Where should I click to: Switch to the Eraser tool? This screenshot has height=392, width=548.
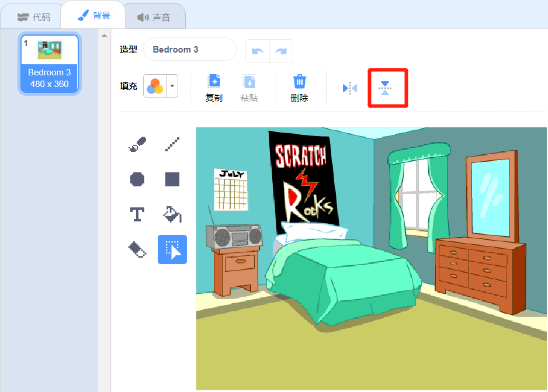pos(137,249)
